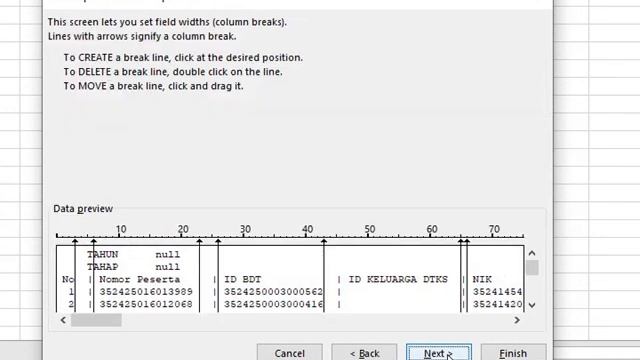This screenshot has height=360, width=640.
Task: Click the null value beside TAHUN
Action: pos(168,255)
